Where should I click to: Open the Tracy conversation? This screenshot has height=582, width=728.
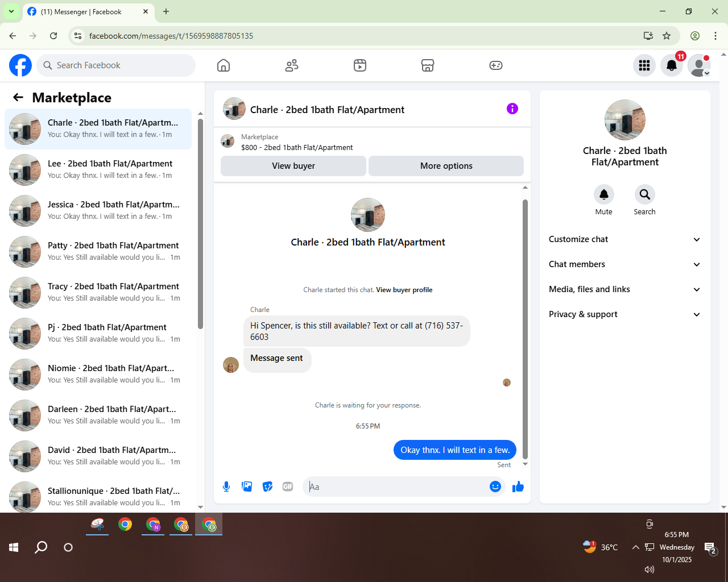point(98,293)
